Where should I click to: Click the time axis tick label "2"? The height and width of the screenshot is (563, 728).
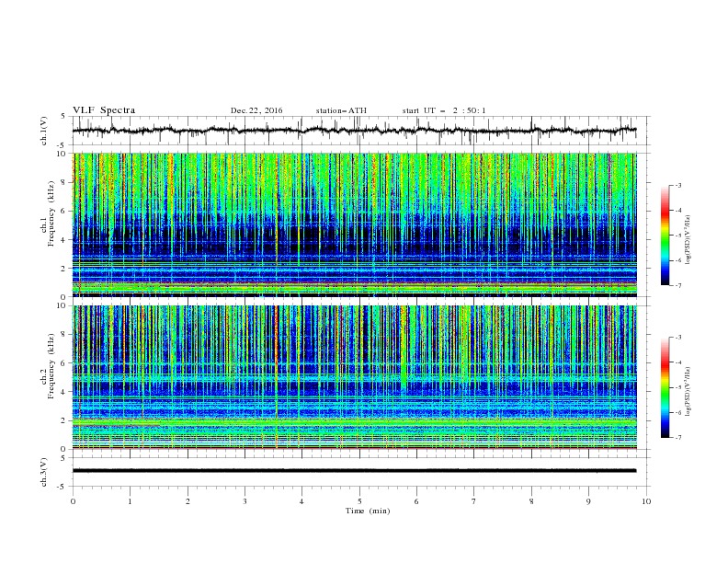pyautogui.click(x=188, y=501)
